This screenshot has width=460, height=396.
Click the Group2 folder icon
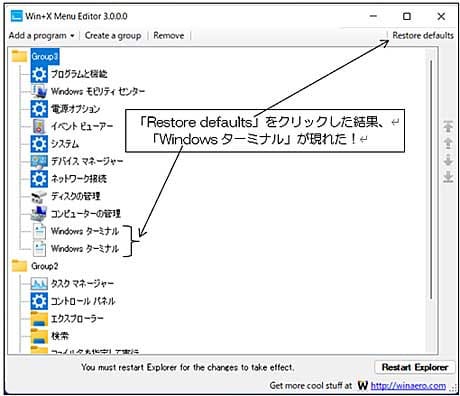19,266
